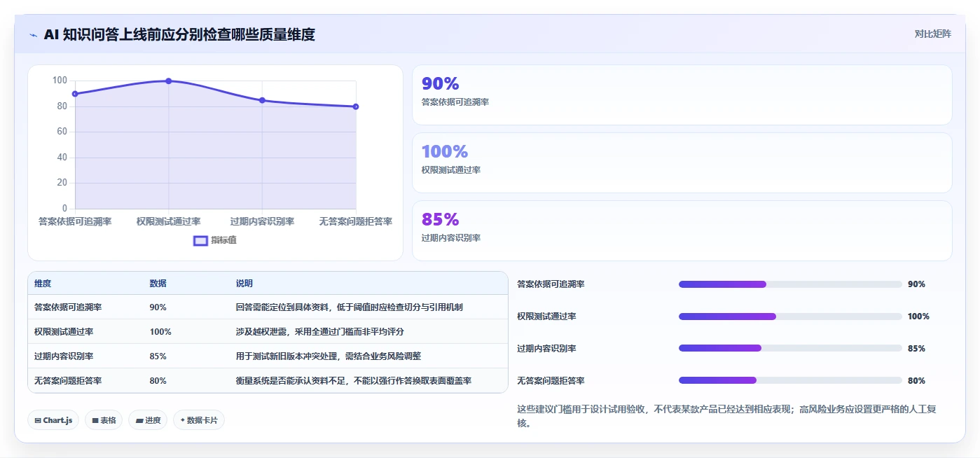This screenshot has width=980, height=458.
Task: Select the 权限测试通过率 cell in the table
Action: coord(64,332)
